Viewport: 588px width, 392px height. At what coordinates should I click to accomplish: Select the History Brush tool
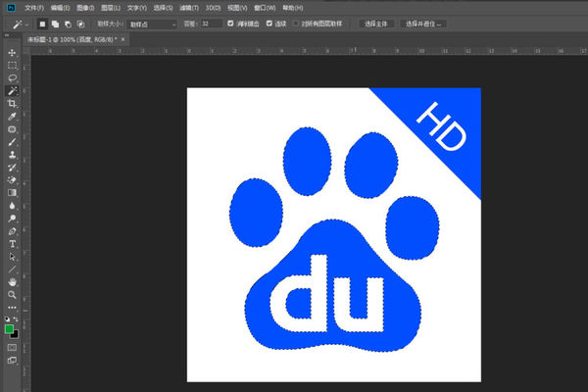[12, 168]
